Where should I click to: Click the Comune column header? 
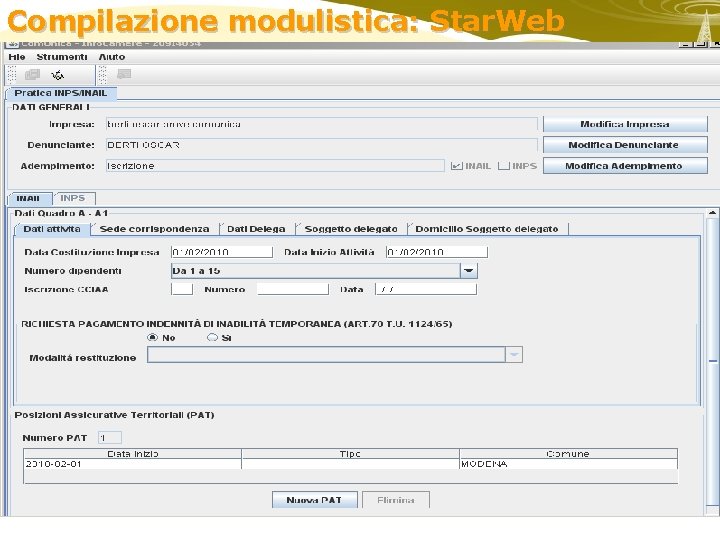pyautogui.click(x=568, y=454)
